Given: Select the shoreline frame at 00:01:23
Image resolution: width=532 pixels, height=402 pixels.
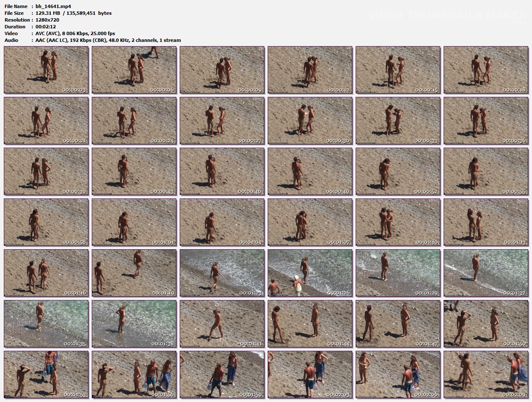Looking at the screenshot, I should click(222, 273).
